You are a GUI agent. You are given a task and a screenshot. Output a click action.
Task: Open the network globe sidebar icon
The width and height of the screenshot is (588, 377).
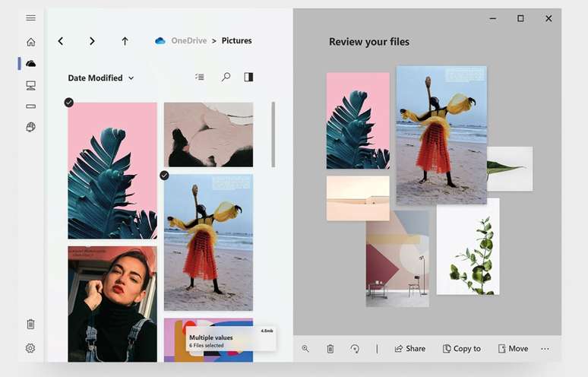[30, 127]
